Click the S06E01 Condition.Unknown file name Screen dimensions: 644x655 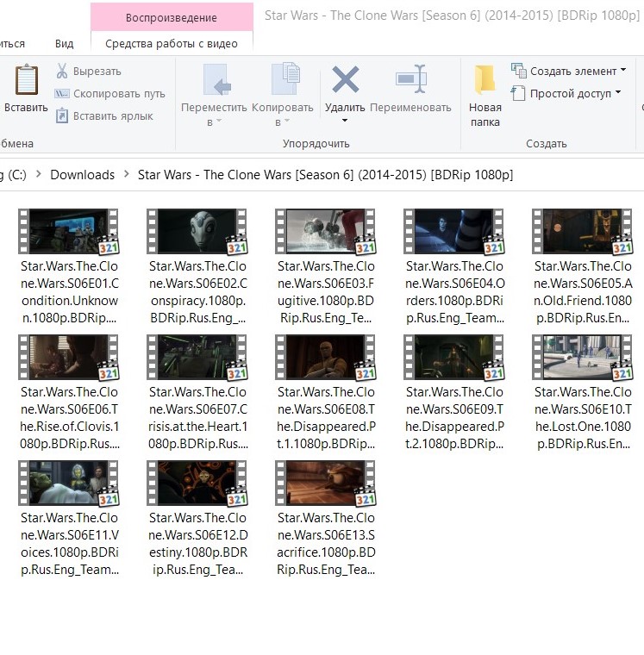pyautogui.click(x=69, y=292)
